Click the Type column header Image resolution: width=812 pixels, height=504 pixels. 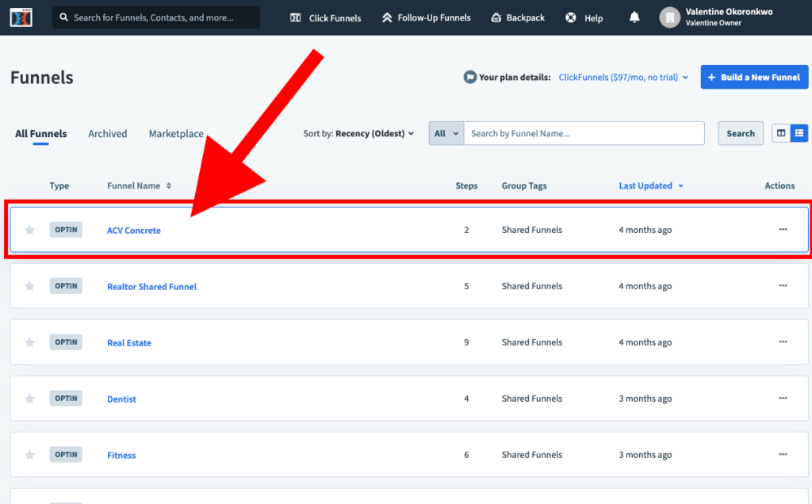pyautogui.click(x=59, y=185)
